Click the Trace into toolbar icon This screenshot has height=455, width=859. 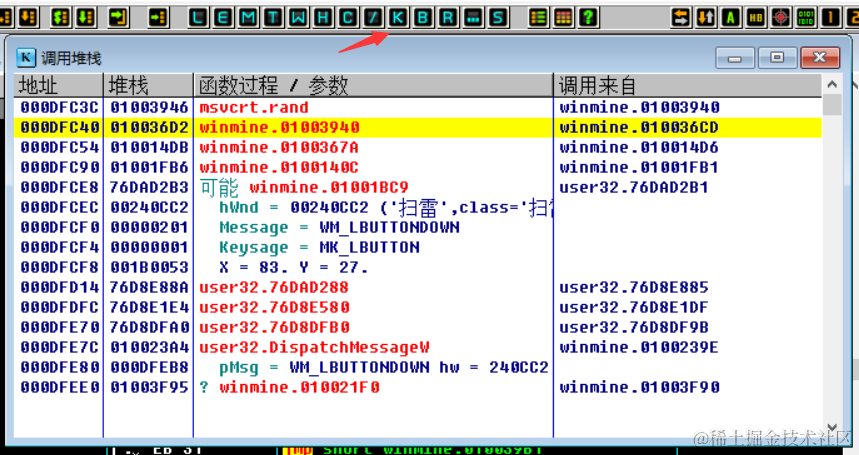(x=60, y=18)
